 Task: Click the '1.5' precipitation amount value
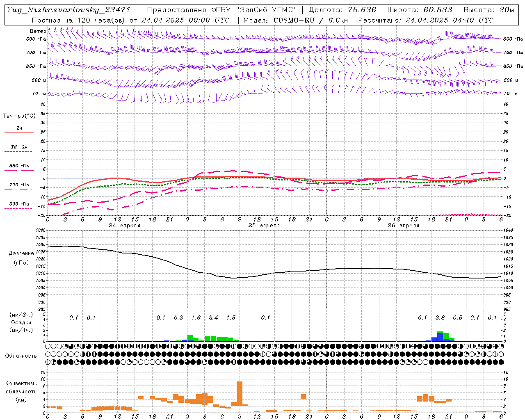[231, 317]
